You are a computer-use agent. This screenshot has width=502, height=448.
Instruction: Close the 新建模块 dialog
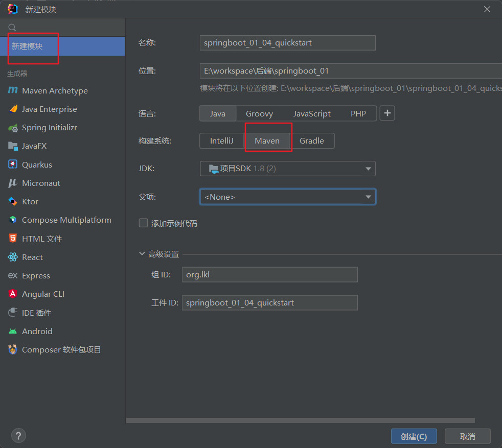[x=487, y=9]
